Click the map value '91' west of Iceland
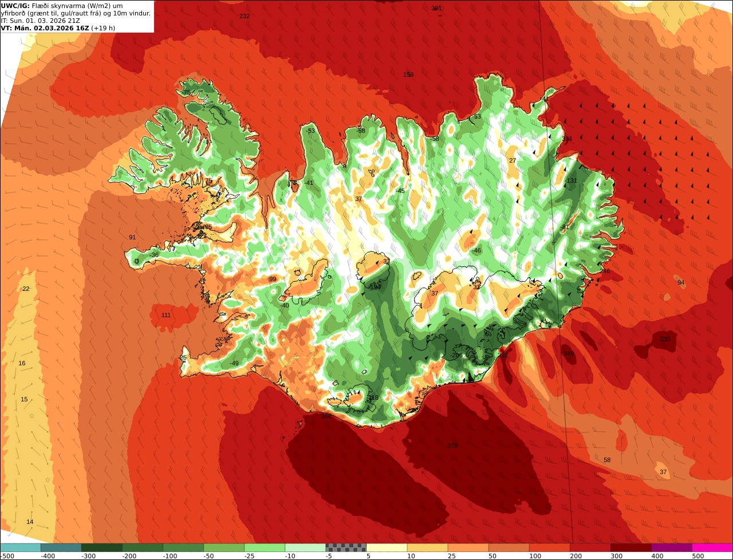This screenshot has height=560, width=733. (x=132, y=237)
